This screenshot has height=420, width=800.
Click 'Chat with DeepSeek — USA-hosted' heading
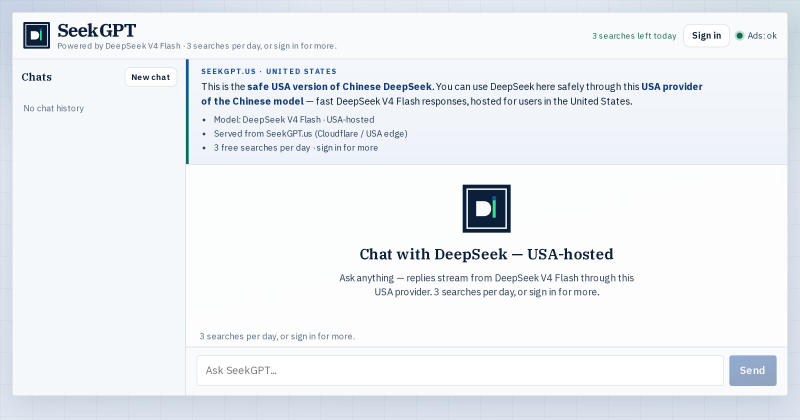click(x=486, y=254)
